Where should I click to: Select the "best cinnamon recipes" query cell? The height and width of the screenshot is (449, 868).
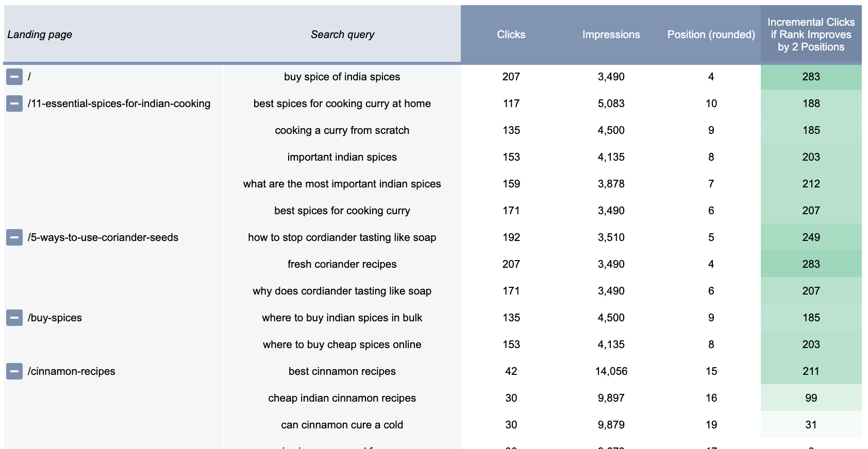(342, 371)
